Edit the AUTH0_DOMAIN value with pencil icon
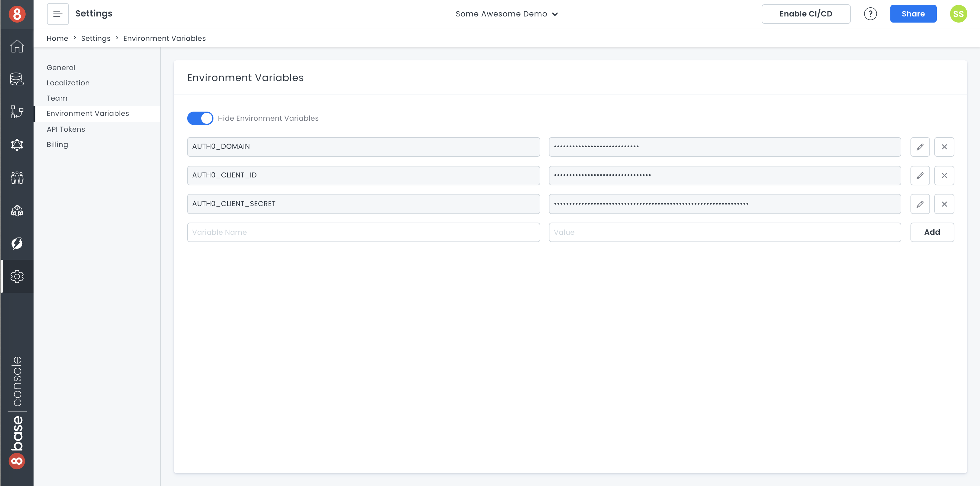This screenshot has height=486, width=980. coord(920,146)
